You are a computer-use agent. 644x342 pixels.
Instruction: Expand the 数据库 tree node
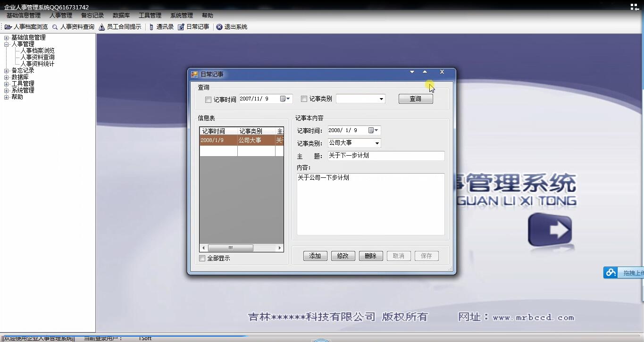pos(7,77)
